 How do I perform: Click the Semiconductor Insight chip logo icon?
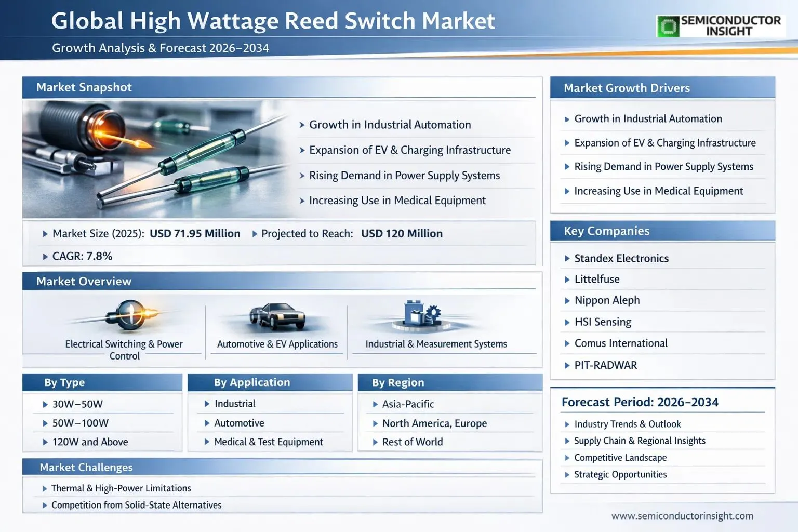(668, 26)
